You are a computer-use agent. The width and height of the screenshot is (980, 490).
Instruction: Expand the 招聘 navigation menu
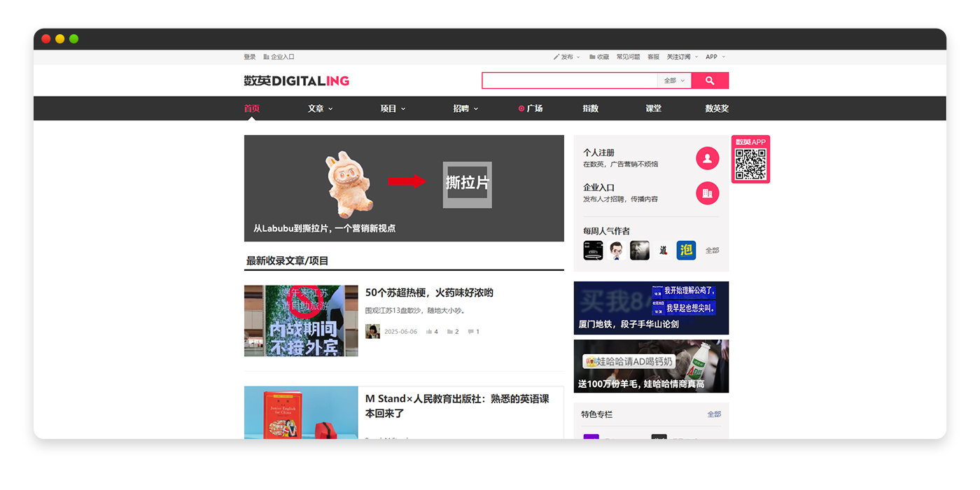click(x=465, y=108)
